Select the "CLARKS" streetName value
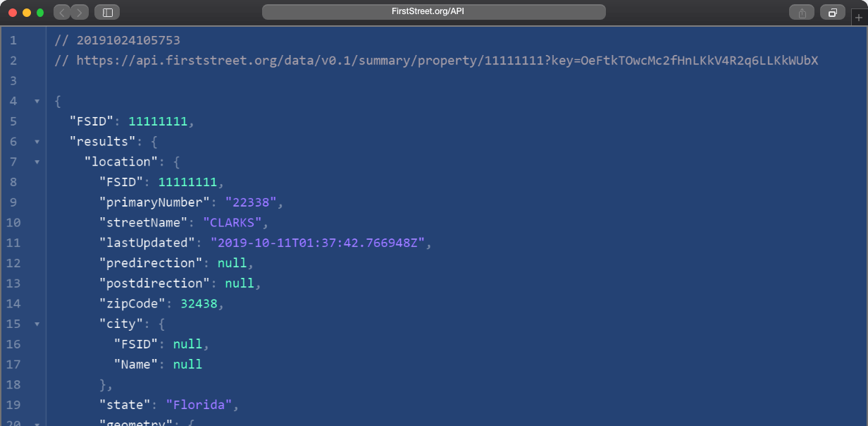The image size is (868, 426). tap(232, 223)
